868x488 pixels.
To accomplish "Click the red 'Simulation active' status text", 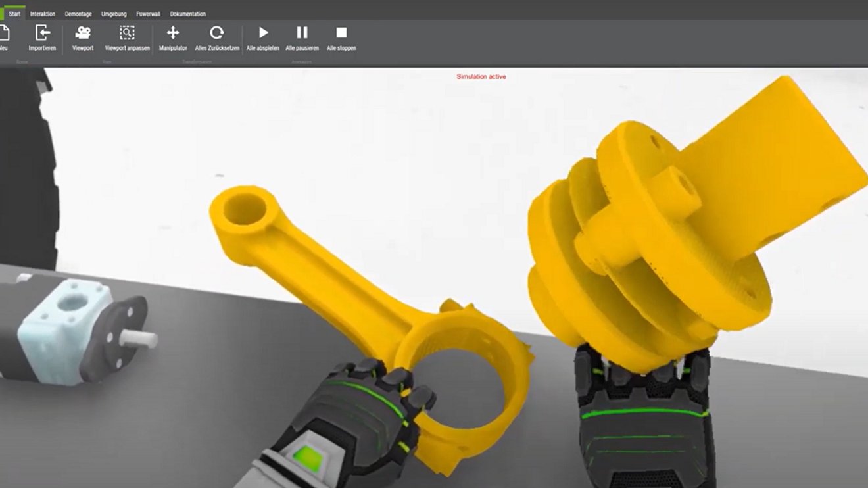I will [481, 77].
